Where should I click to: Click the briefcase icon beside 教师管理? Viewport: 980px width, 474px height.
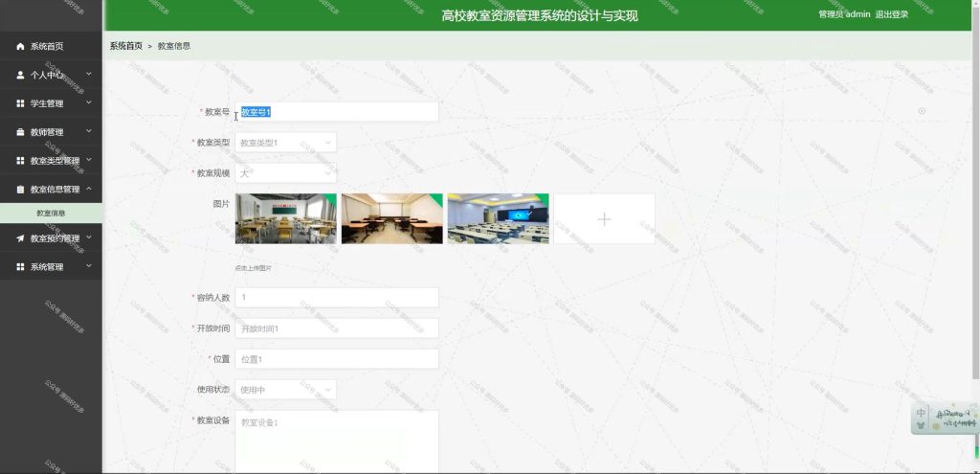pos(20,132)
